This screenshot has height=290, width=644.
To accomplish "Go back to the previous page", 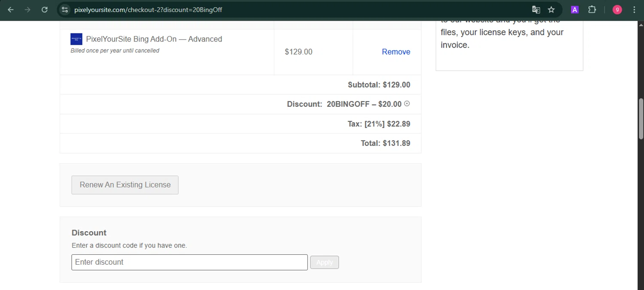I will tap(11, 9).
